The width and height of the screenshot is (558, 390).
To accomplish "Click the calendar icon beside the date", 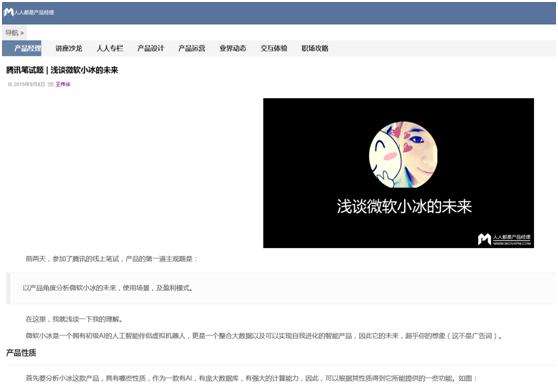I will click(10, 84).
